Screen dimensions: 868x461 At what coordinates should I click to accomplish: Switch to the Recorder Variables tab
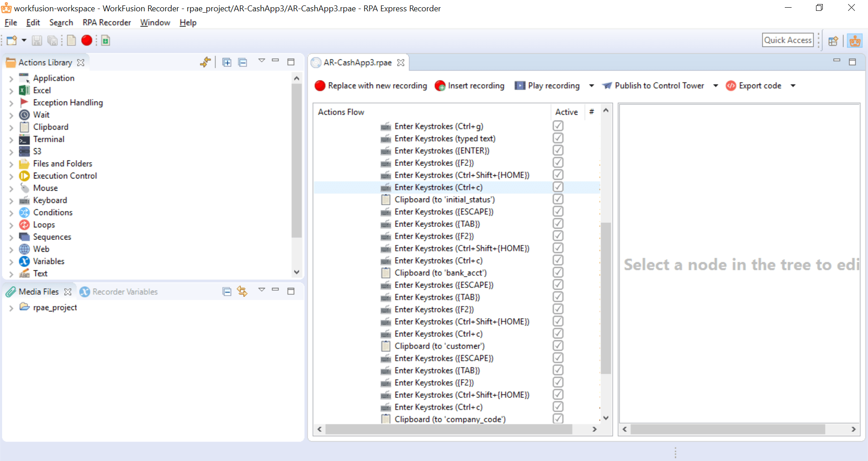pos(119,292)
